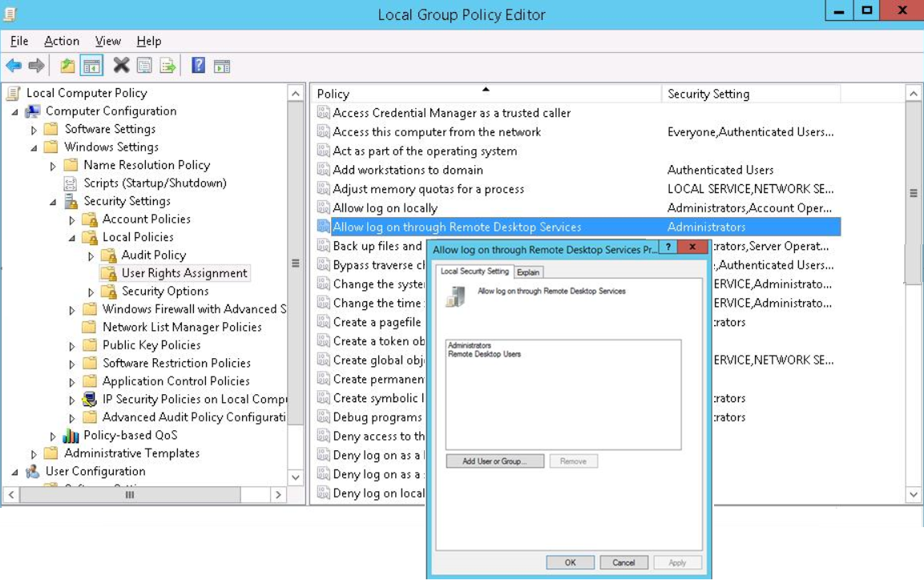Expand the Name Resolution Policy node
Viewport: 924px width, 580px height.
[x=52, y=166]
